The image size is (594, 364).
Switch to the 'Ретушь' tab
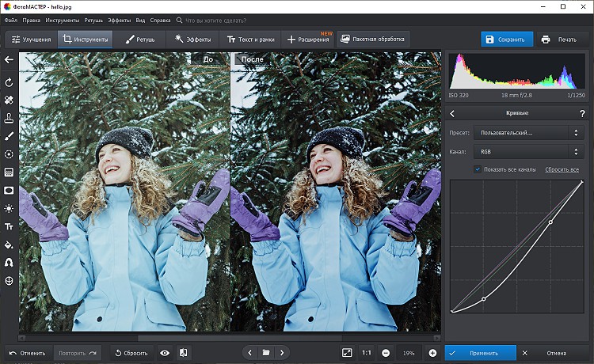coord(140,39)
